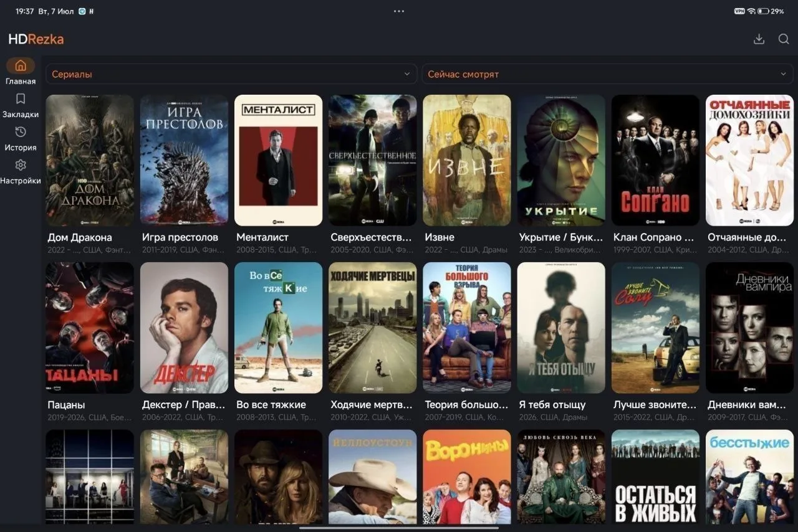Click the title text Дом Дракона
The image size is (798, 532).
(80, 237)
